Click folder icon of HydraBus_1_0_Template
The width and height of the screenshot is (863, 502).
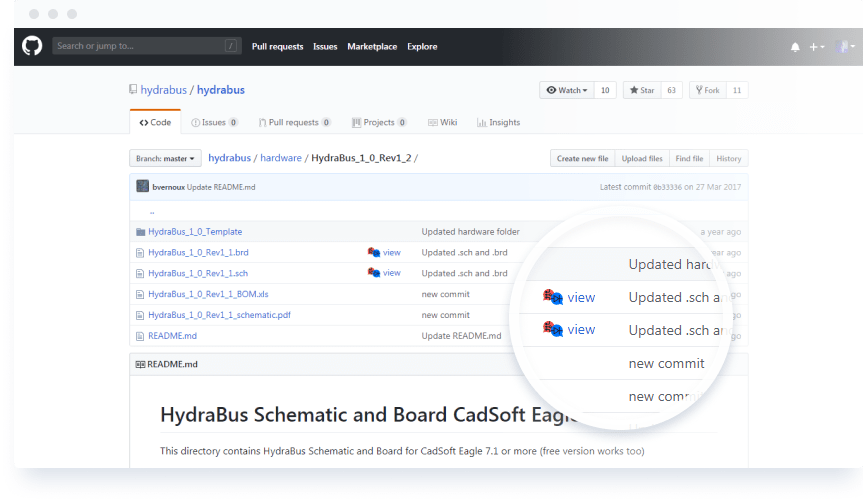pyautogui.click(x=140, y=232)
